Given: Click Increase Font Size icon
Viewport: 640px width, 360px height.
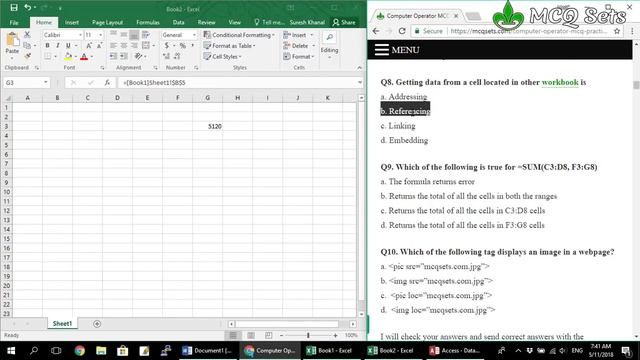Looking at the screenshot, I should (x=89, y=45).
